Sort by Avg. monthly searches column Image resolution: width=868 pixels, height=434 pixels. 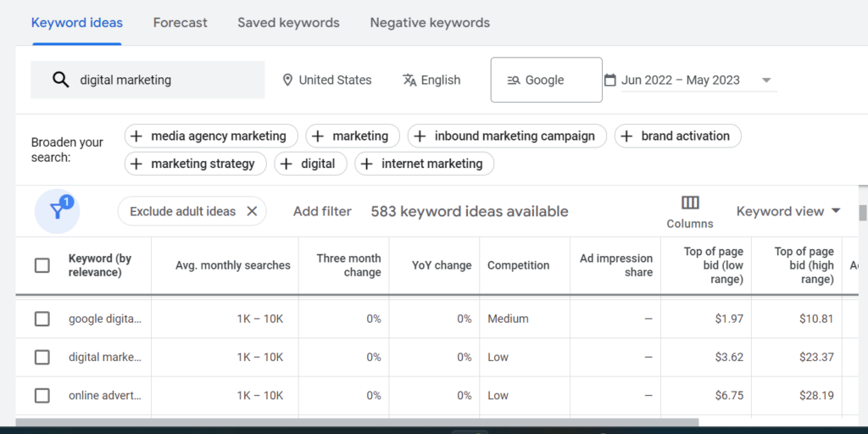coord(233,265)
